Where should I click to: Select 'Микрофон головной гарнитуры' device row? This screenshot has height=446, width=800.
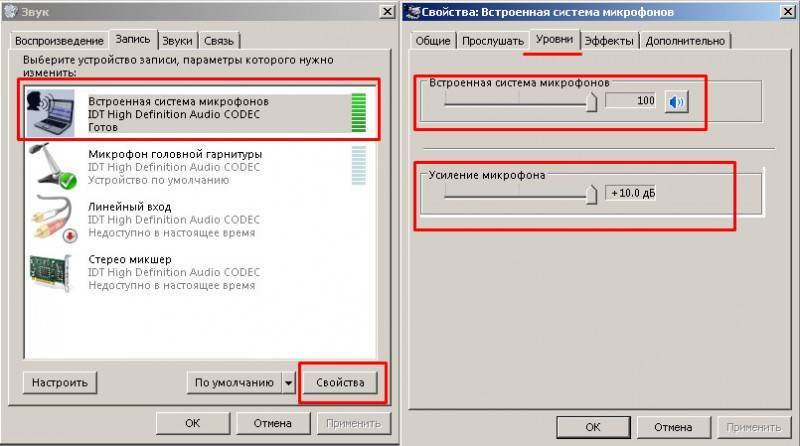point(201,167)
